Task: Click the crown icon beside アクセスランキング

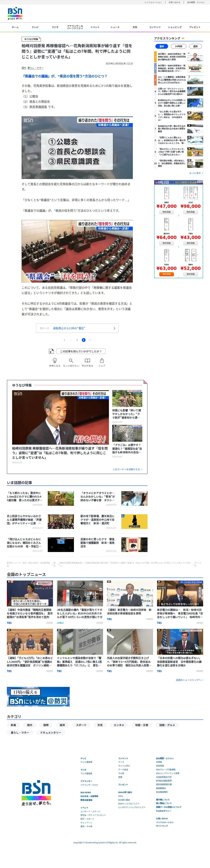Action: click(183, 38)
